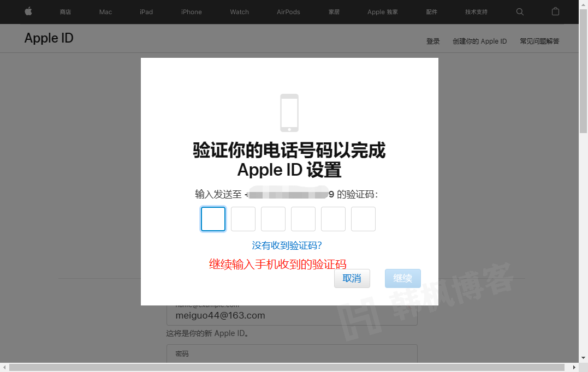Click 常见问题解答 link
Image resolution: width=588 pixels, height=372 pixels.
point(539,40)
